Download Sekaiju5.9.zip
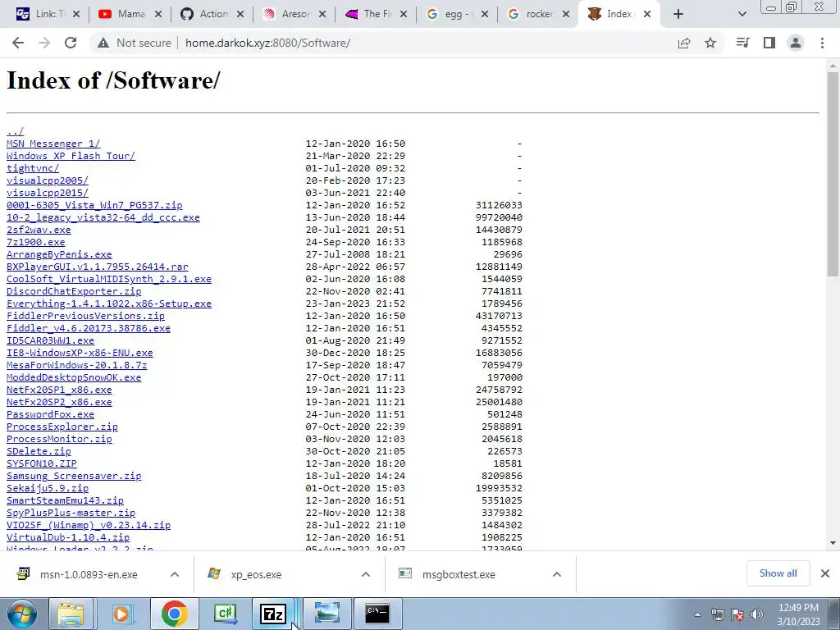This screenshot has height=630, width=840. pos(47,489)
